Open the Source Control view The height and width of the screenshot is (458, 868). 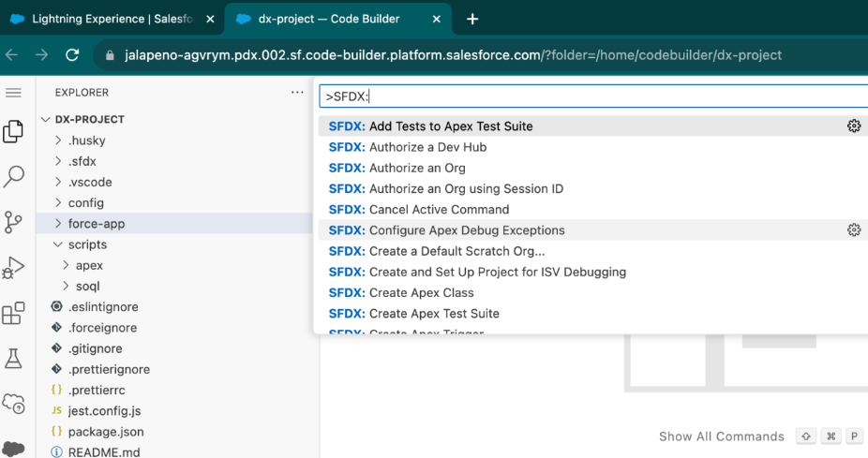13,222
